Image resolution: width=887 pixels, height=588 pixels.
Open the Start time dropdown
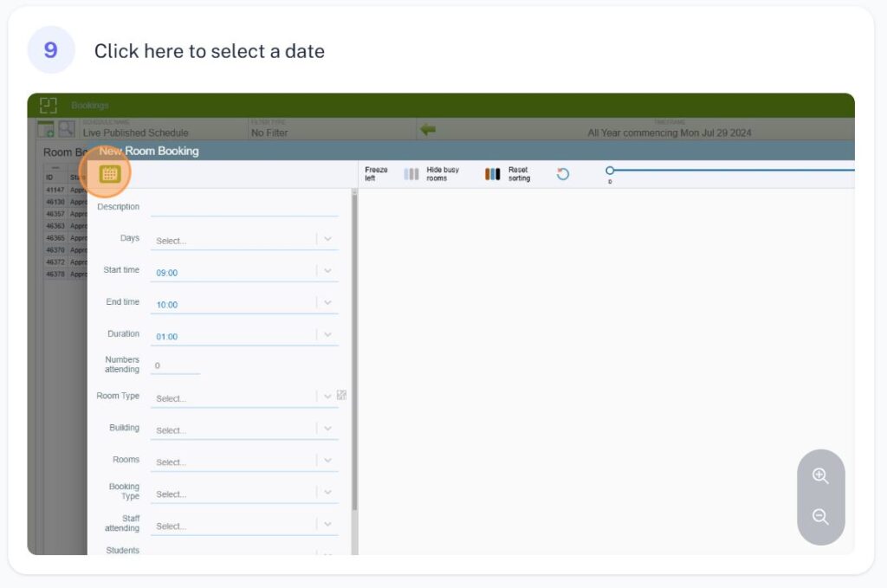(x=327, y=271)
